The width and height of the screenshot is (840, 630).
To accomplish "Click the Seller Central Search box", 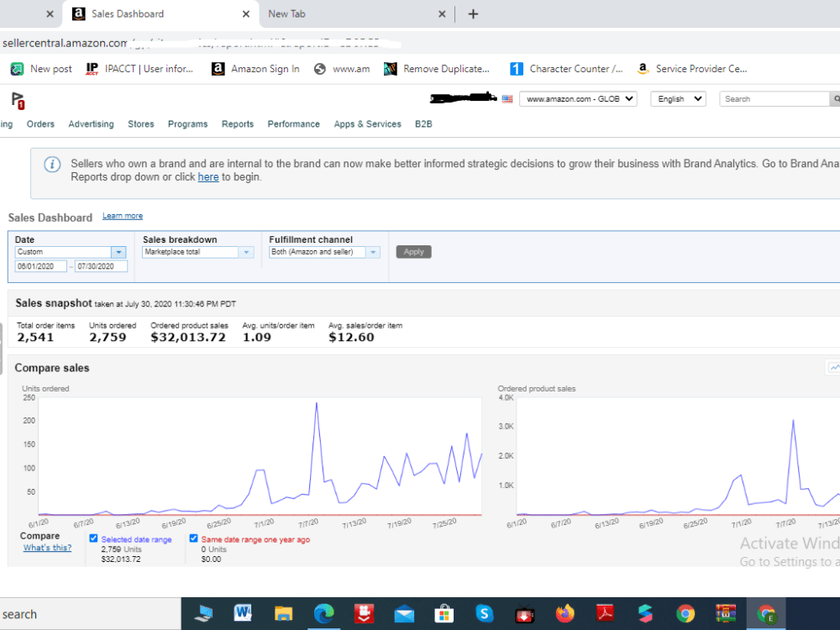I will coord(774,99).
